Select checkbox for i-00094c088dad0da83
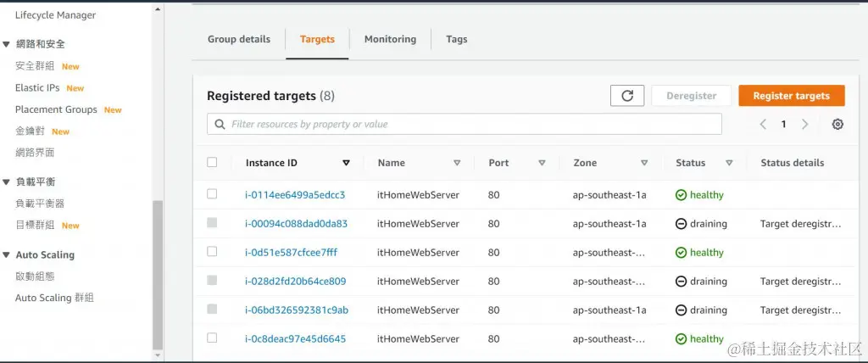Screen dimensions: 868x363 pos(211,223)
